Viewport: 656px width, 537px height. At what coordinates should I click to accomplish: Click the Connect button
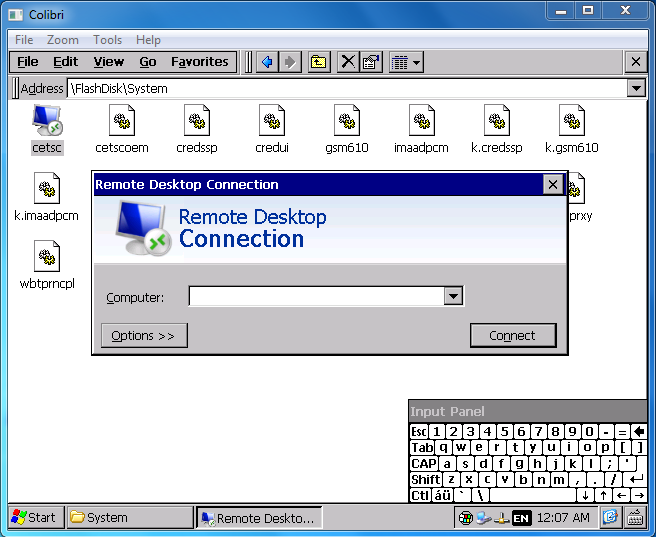pos(513,335)
